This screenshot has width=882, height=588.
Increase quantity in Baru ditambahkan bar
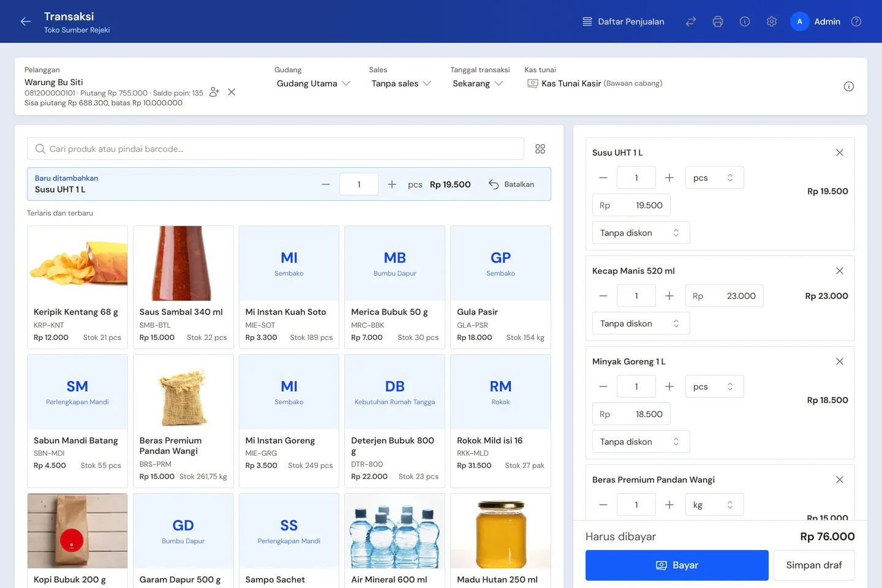coord(392,184)
